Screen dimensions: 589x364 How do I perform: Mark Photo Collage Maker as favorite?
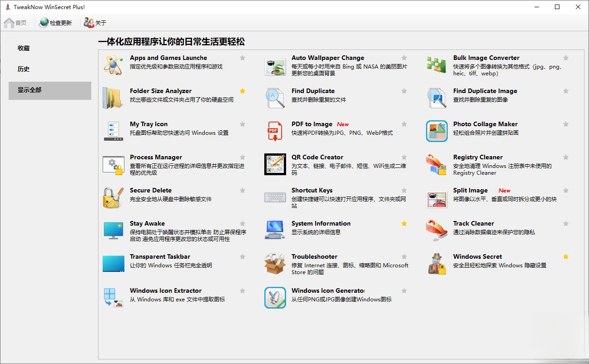click(x=565, y=124)
